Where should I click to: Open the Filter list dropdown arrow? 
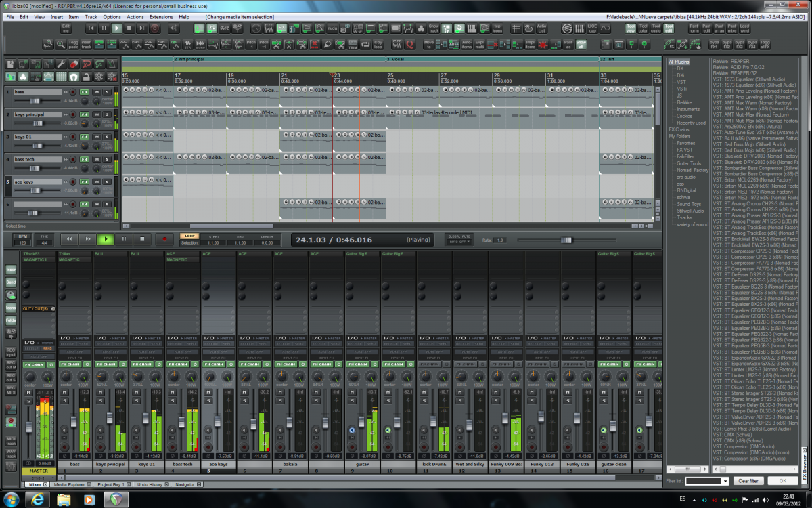[x=725, y=481]
